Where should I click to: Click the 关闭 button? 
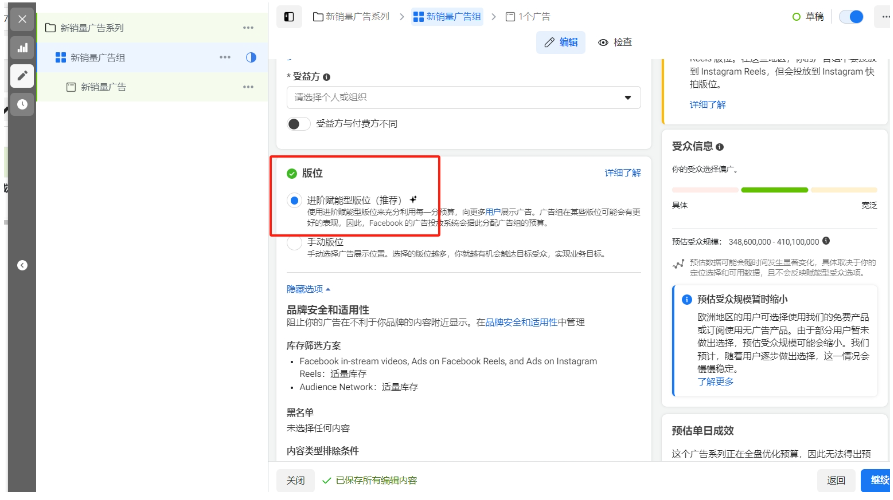tap(296, 480)
